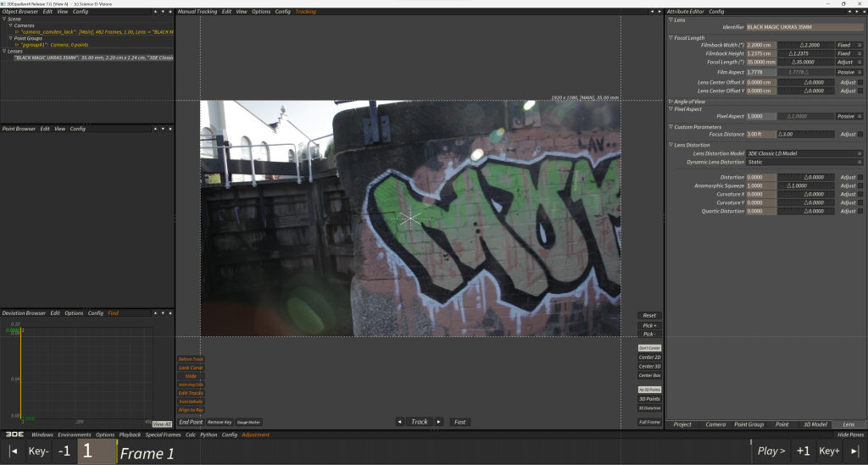The image size is (868, 465).
Task: Click the Attribute Editor pane right-arrow icon
Action: [857, 12]
